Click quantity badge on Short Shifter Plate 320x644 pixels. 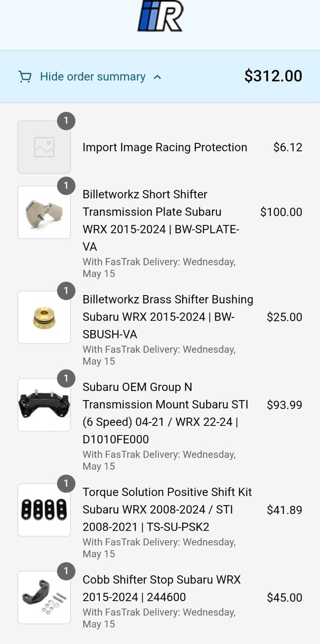pyautogui.click(x=66, y=186)
